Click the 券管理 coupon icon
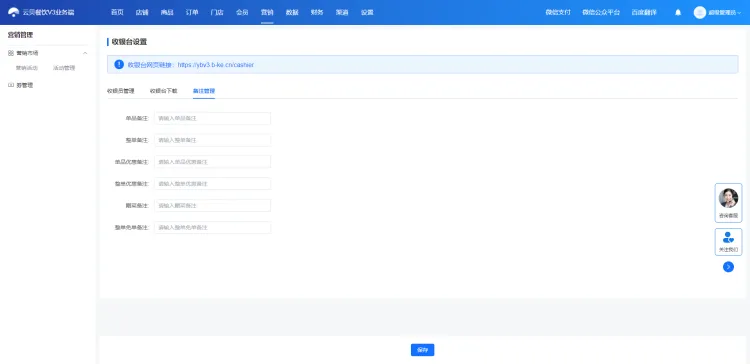 pyautogui.click(x=11, y=85)
